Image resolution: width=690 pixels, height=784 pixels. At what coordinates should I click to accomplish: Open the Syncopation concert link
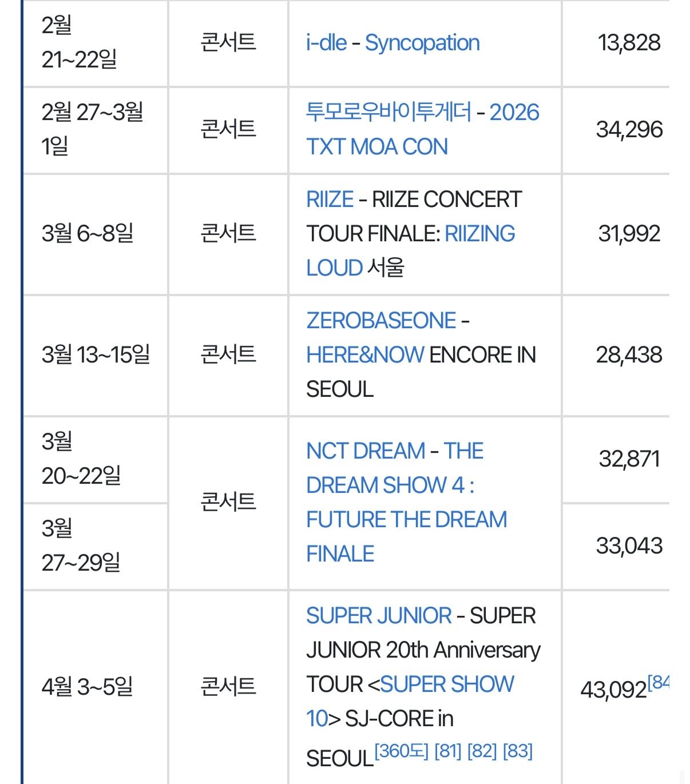[422, 43]
